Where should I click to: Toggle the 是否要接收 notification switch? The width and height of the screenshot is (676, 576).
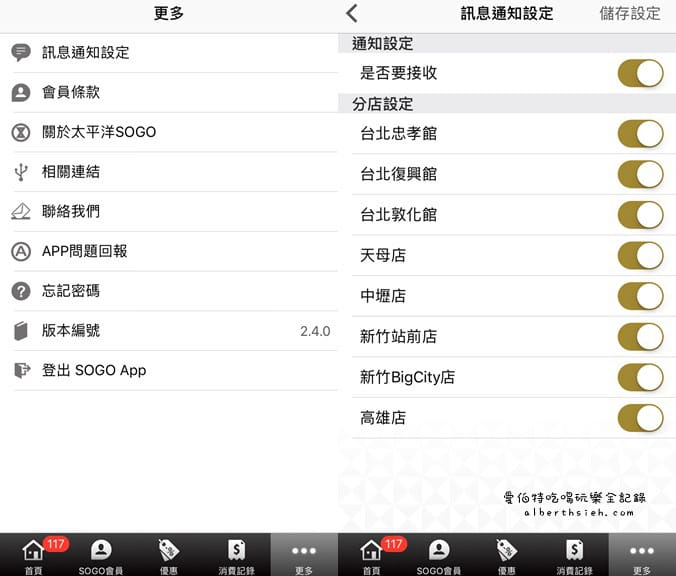(x=641, y=73)
